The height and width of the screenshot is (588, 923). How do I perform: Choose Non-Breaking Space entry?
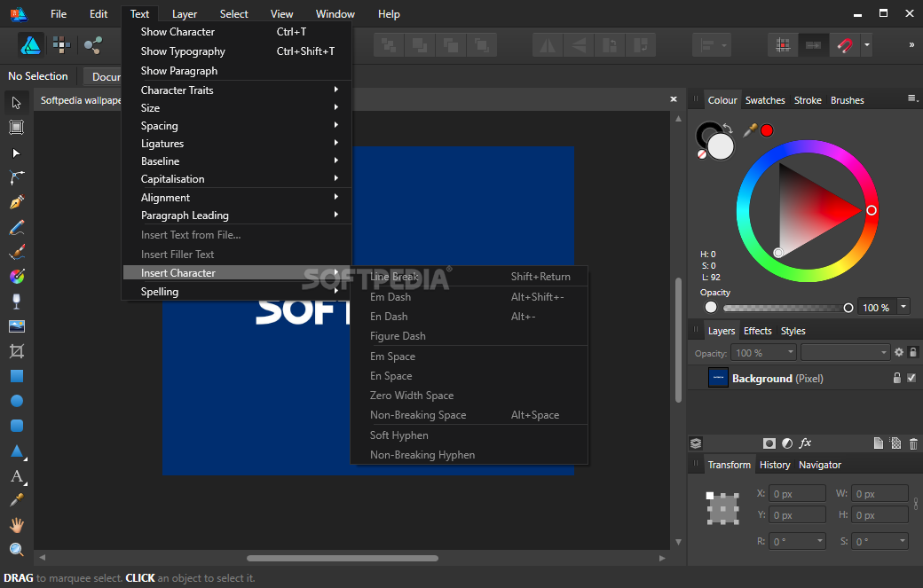coord(469,414)
